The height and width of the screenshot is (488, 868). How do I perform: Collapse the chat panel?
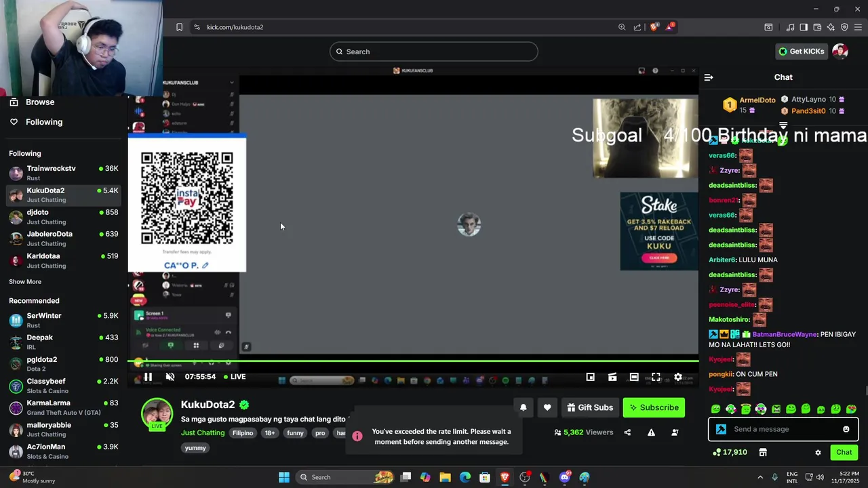709,77
